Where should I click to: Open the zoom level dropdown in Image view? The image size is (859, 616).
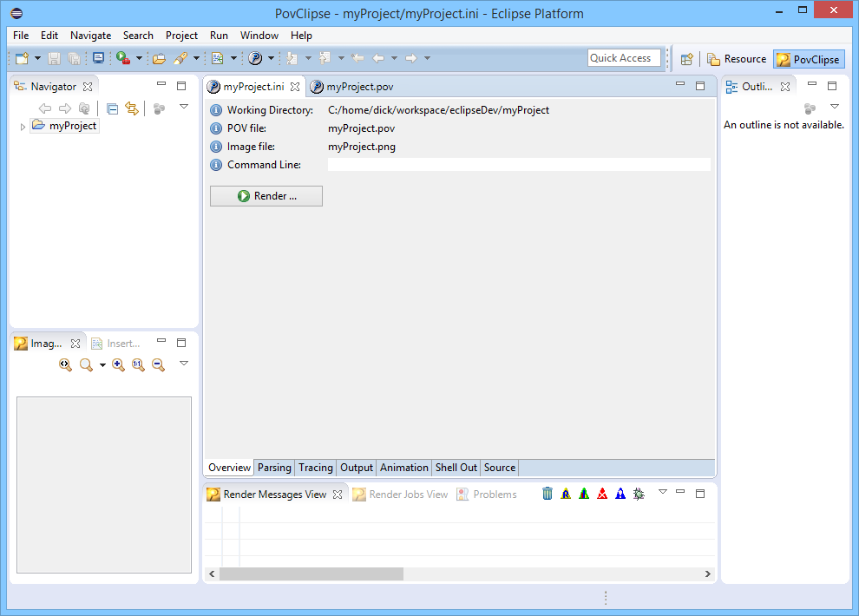102,364
